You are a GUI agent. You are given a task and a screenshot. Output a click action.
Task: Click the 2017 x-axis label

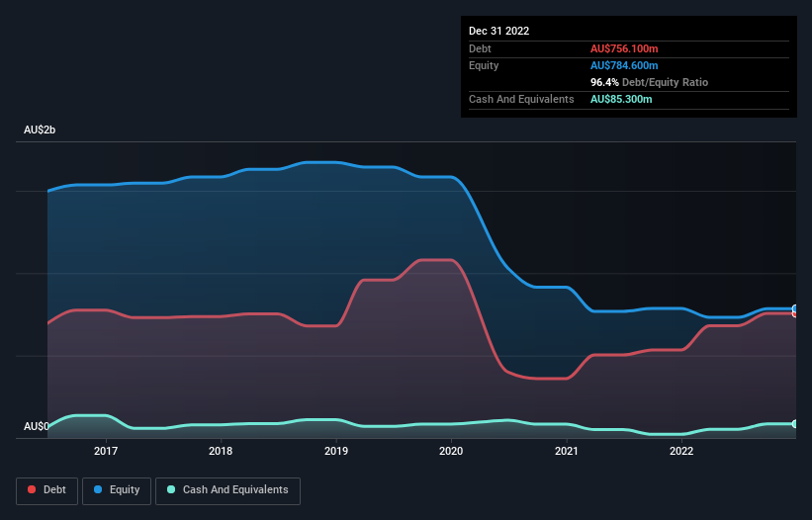tap(106, 451)
